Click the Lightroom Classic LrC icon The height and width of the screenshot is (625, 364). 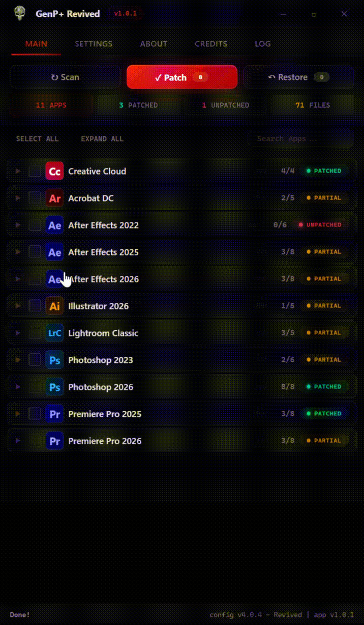(x=54, y=333)
